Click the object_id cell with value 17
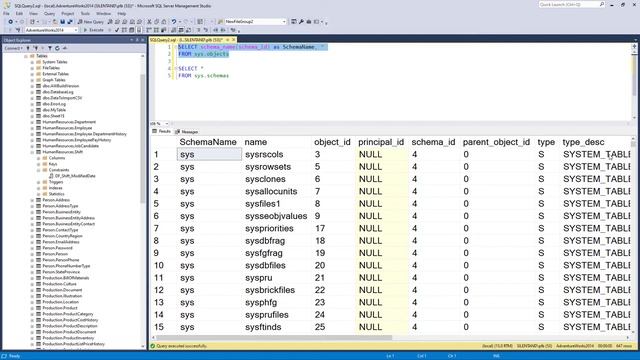Screen dimensions: 640x360 click(333, 229)
